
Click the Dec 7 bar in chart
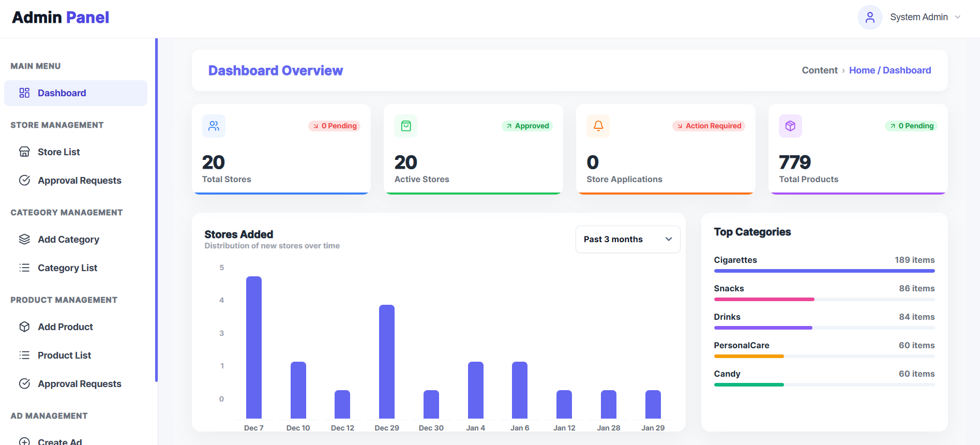[254, 347]
